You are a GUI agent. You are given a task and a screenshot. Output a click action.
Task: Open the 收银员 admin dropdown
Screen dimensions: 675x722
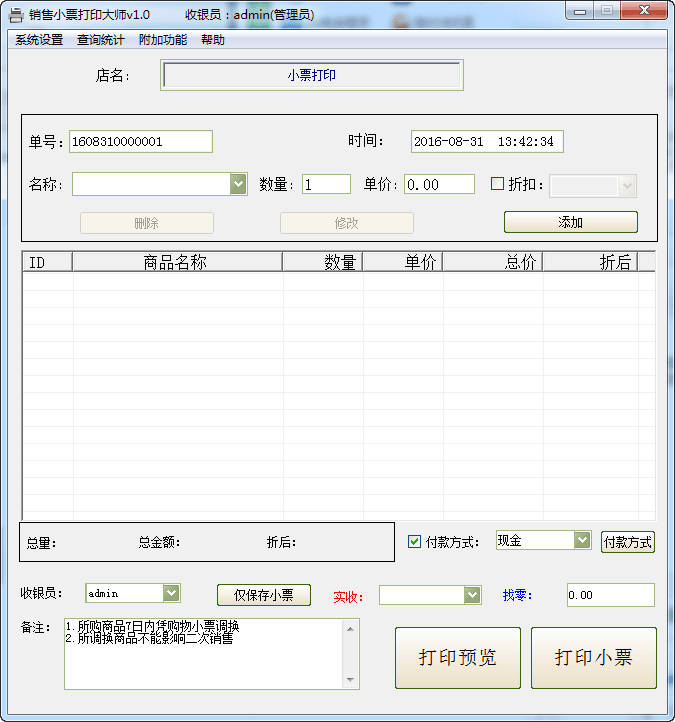pos(171,593)
